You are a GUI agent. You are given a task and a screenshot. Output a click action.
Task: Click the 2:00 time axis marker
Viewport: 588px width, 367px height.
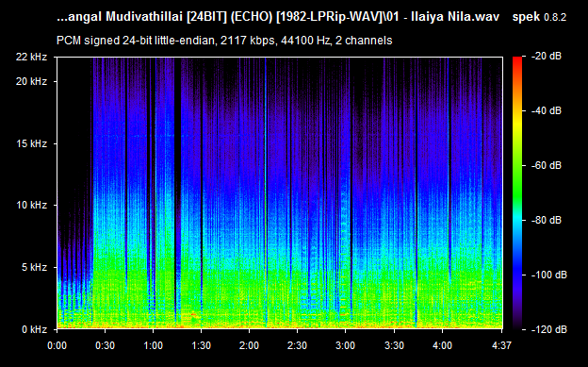(x=250, y=345)
